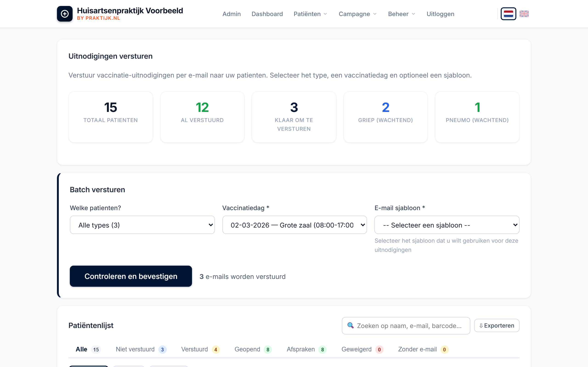This screenshot has width=588, height=367.
Task: Click Uitloggen to log out
Action: point(440,14)
